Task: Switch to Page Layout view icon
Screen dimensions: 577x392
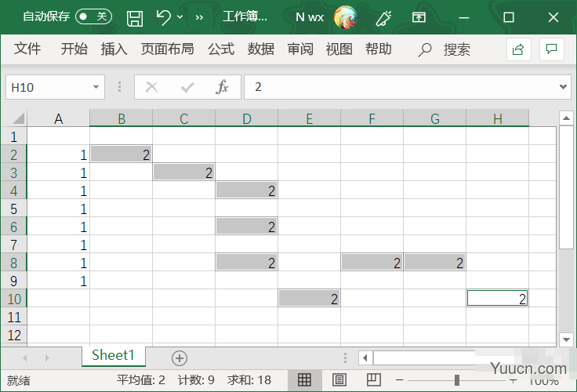Action: (x=339, y=379)
